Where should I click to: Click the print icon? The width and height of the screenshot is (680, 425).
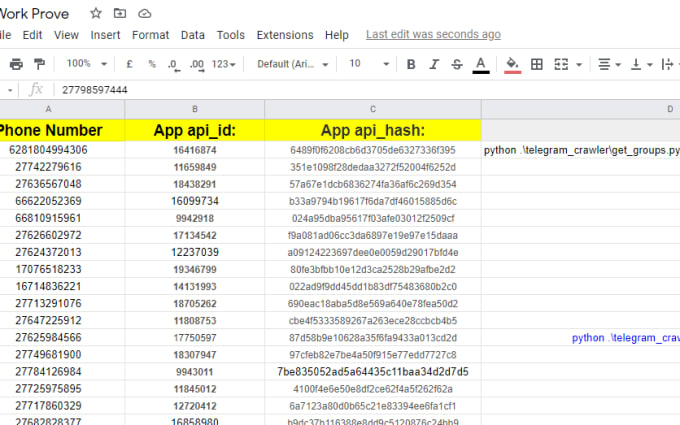16,64
